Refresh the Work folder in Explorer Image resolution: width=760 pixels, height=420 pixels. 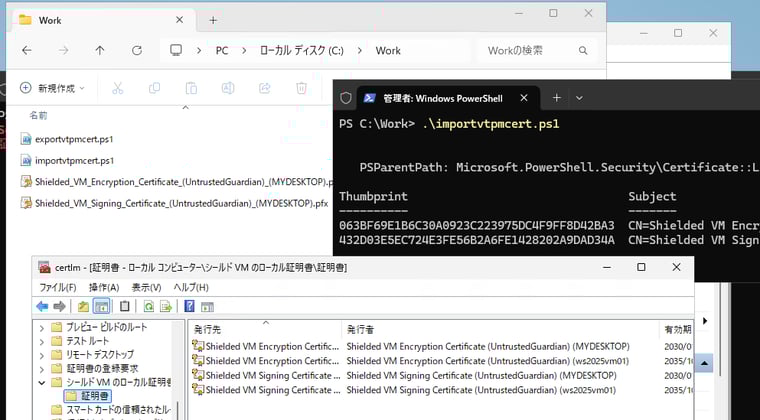coord(138,51)
